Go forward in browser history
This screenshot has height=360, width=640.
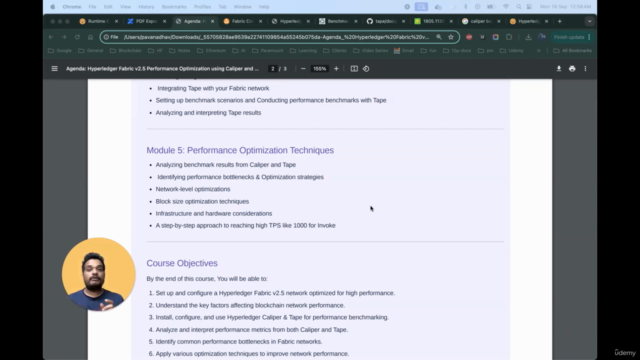(64, 37)
